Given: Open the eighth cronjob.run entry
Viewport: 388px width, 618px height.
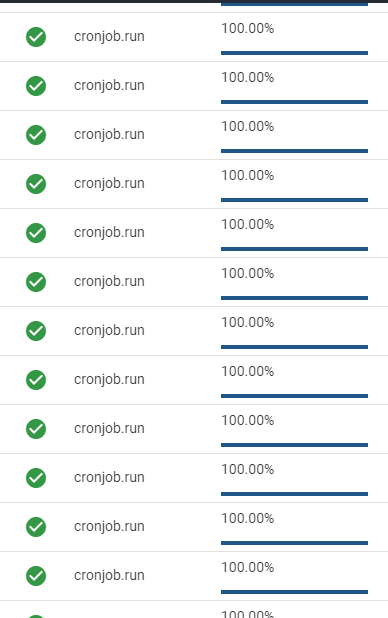Looking at the screenshot, I should (109, 380).
